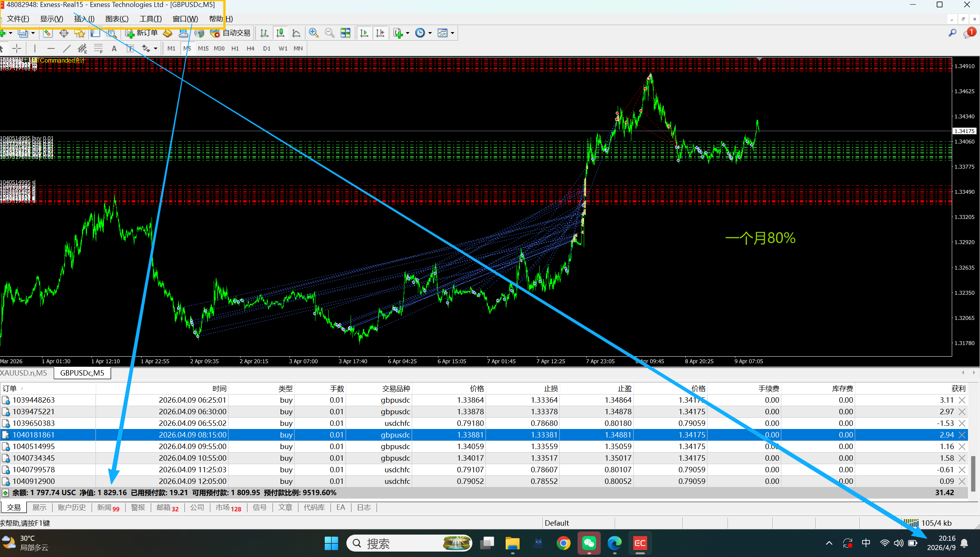Click the zoom out magnifier icon
The image size is (980, 557).
coord(329,33)
